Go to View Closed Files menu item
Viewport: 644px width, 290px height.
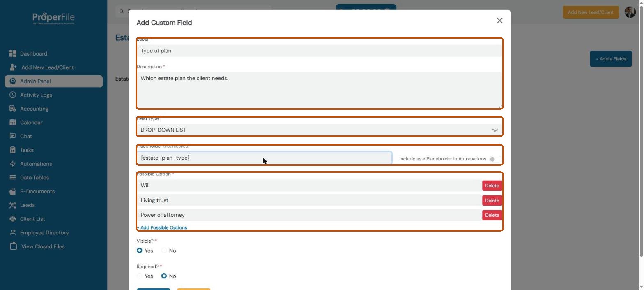43,246
